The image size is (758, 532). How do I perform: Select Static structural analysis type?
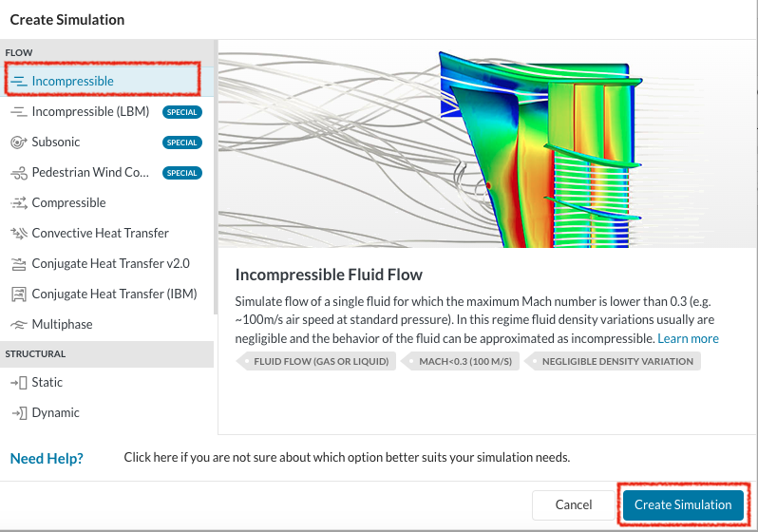pos(47,382)
